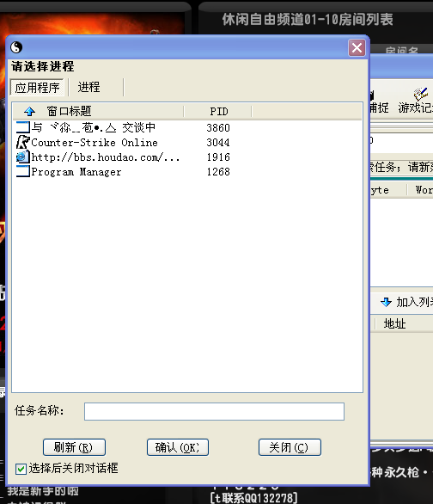Click the [t联系QQ132278] text at bottom
The image size is (433, 504).
[x=253, y=498]
